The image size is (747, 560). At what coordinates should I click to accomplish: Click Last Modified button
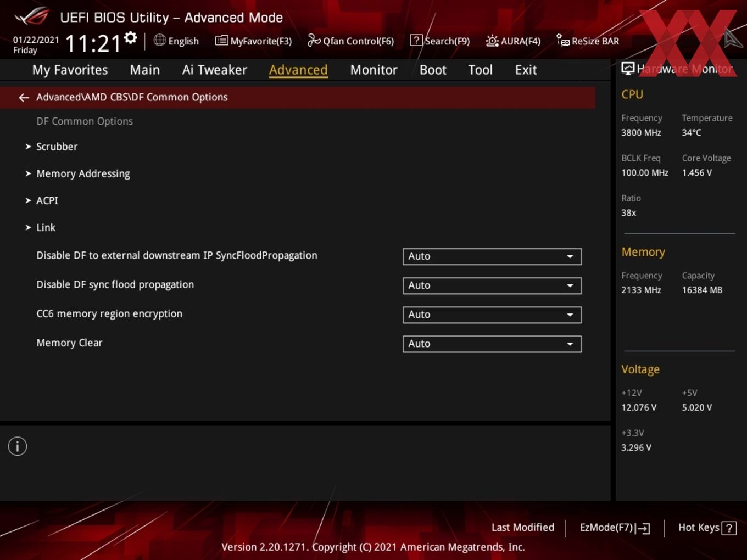point(523,527)
